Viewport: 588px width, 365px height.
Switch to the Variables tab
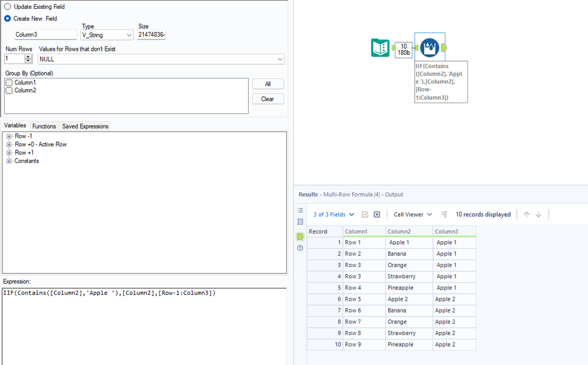coord(15,126)
